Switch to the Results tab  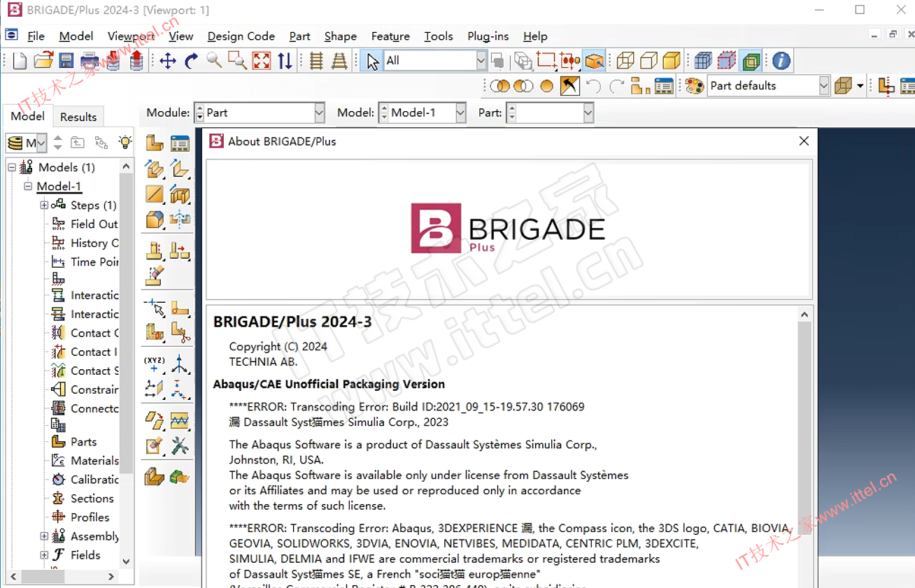pyautogui.click(x=78, y=117)
